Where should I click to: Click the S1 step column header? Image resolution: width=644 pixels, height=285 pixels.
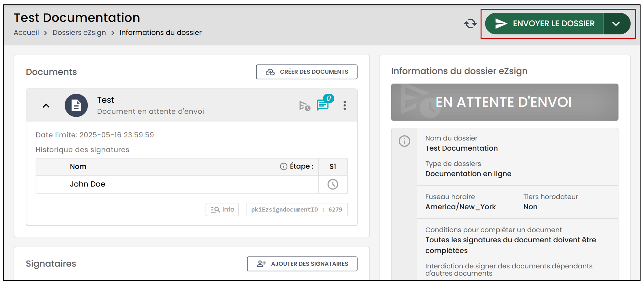(x=333, y=166)
